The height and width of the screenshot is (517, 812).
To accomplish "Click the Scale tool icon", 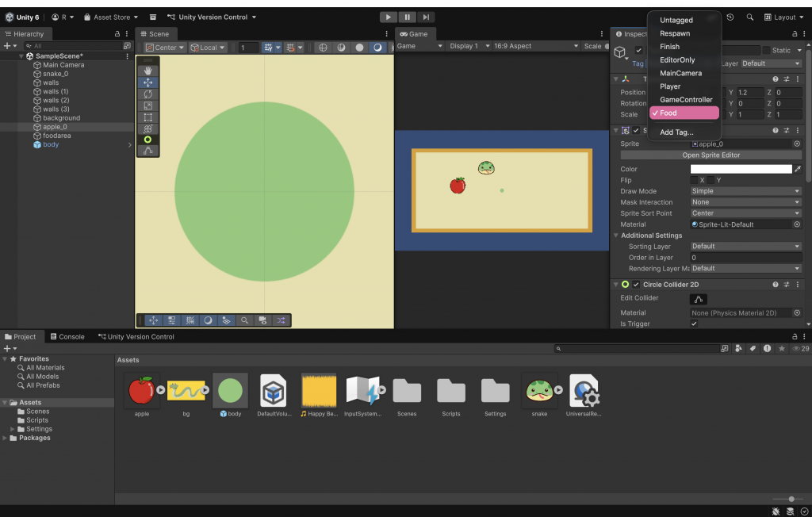I will (x=147, y=105).
